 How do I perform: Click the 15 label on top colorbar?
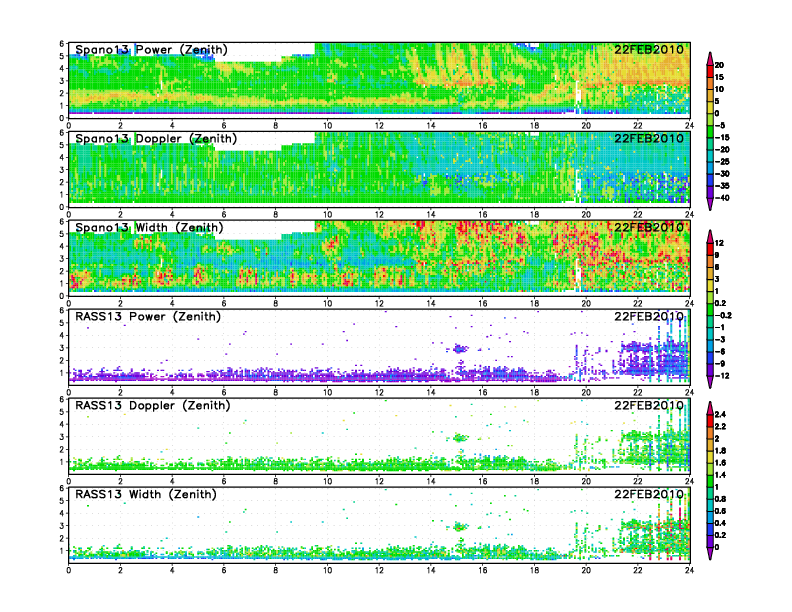click(x=719, y=77)
